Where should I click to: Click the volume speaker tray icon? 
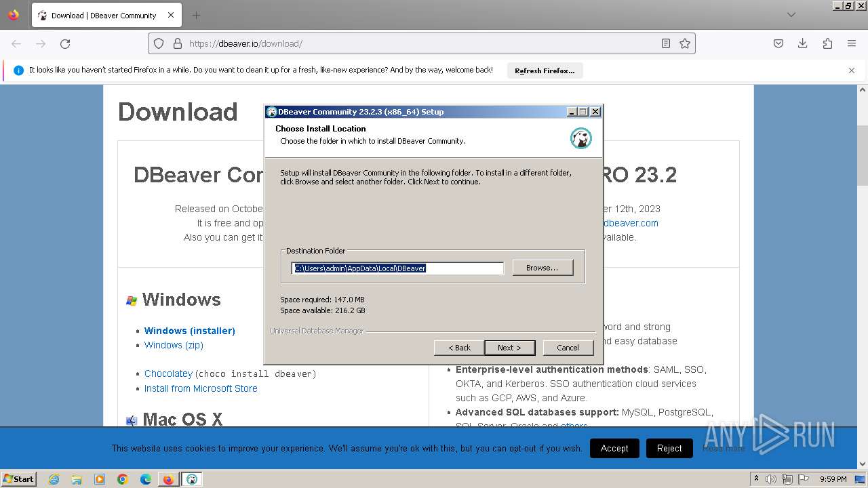(x=771, y=479)
